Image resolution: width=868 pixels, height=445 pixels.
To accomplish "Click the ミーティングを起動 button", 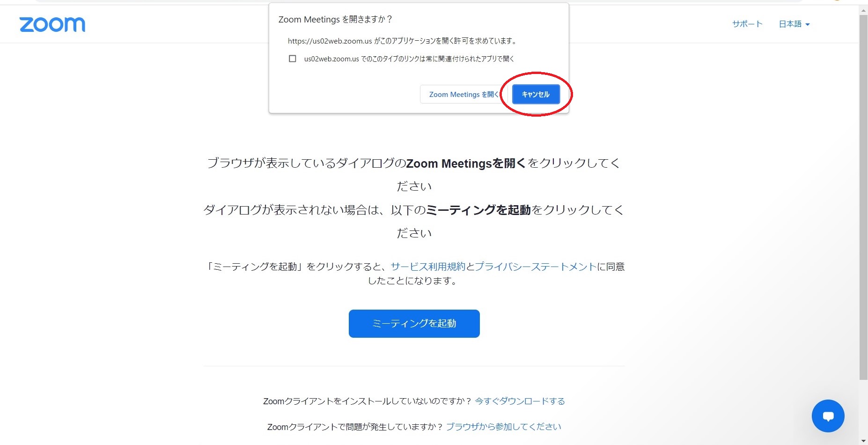I will pos(414,323).
